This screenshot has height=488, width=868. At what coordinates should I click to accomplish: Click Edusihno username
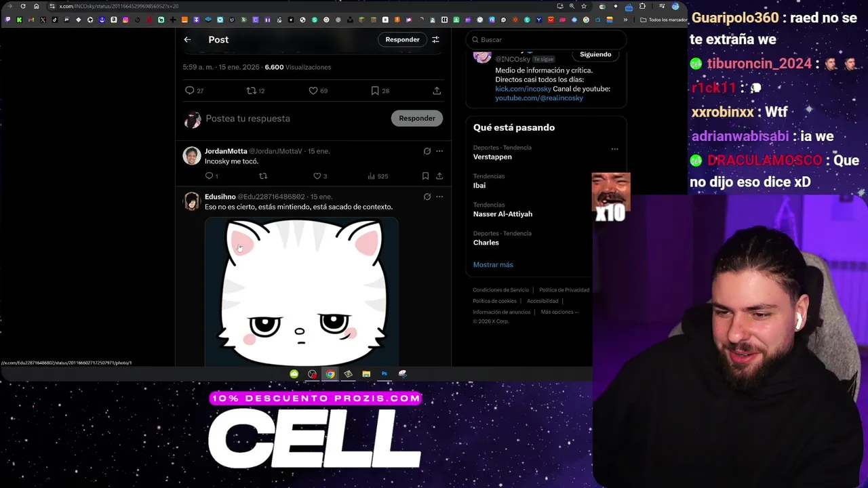click(220, 197)
